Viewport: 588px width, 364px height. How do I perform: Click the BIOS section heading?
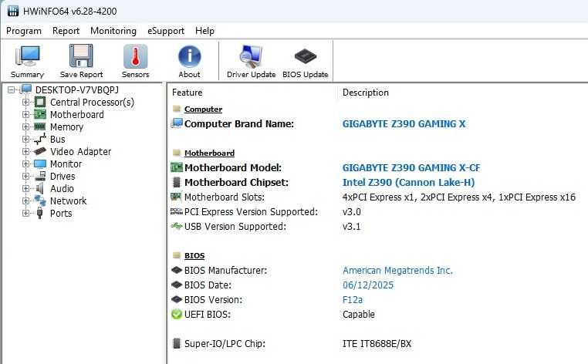coord(194,256)
